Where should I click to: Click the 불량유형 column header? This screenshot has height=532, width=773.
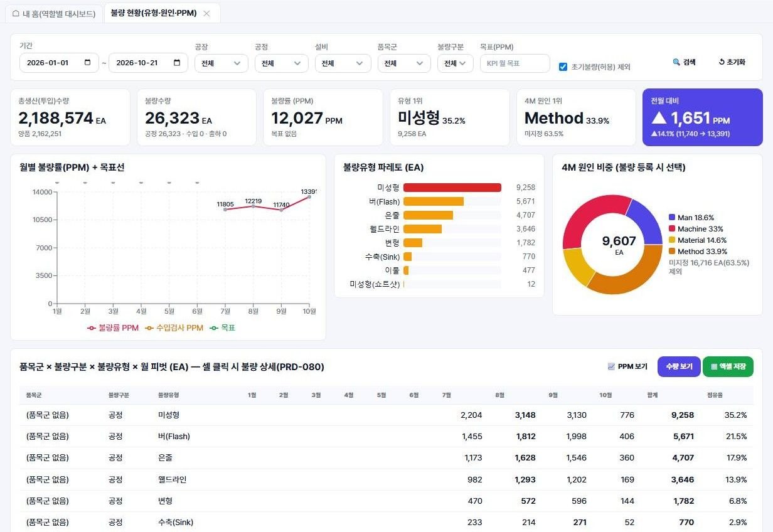click(168, 395)
